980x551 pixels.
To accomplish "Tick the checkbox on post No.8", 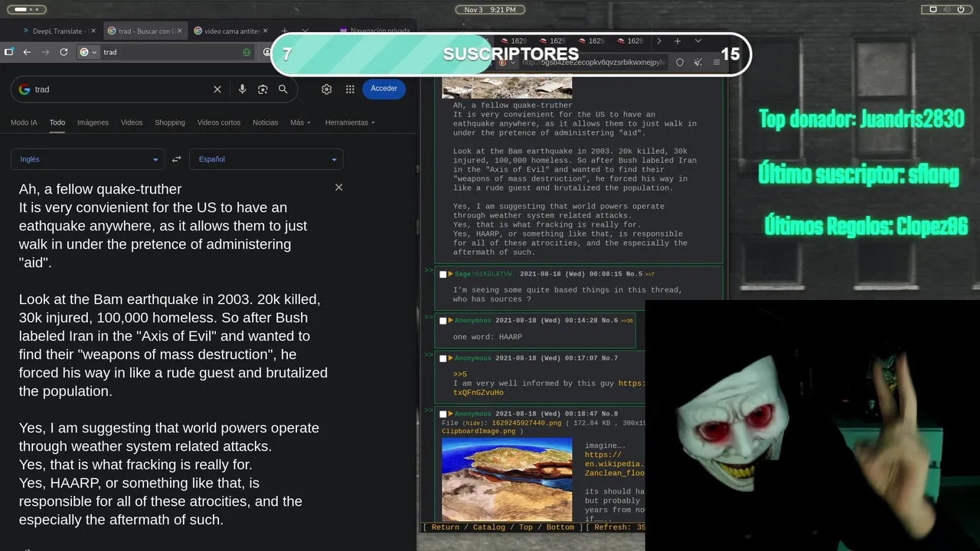I will [x=443, y=414].
